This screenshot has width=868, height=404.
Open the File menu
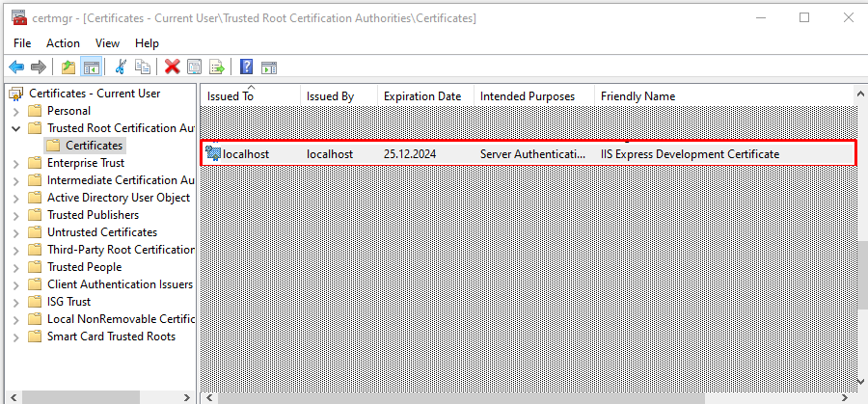tap(22, 43)
